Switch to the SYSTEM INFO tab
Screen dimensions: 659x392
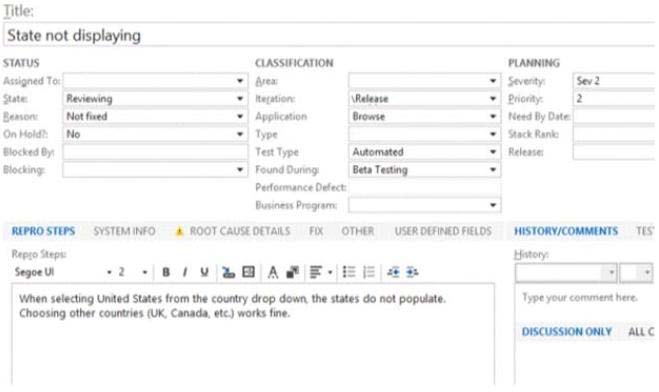(x=124, y=231)
